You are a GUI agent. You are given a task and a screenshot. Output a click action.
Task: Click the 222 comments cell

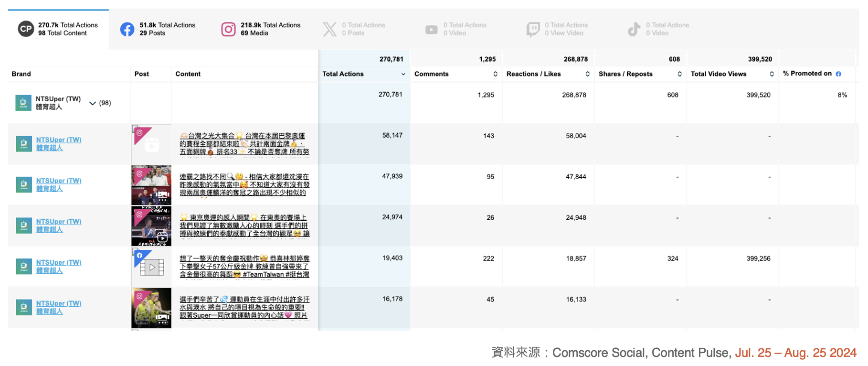[x=488, y=258]
